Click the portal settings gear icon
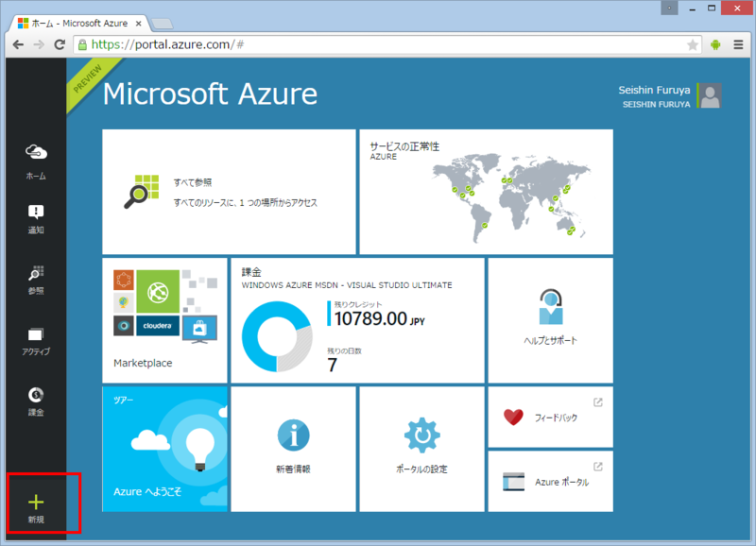The height and width of the screenshot is (546, 756). click(421, 435)
